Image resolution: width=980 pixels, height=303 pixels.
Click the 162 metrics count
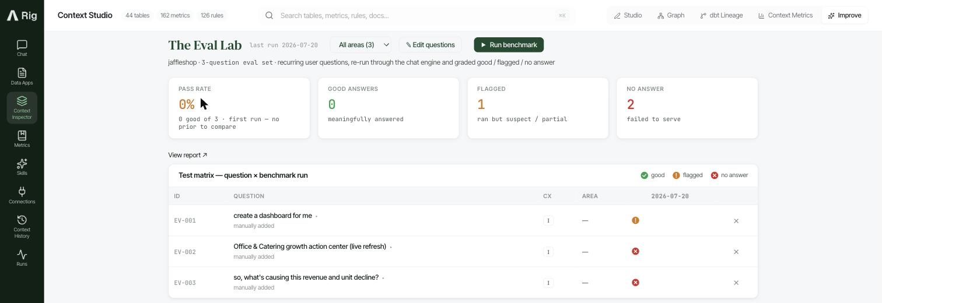(175, 15)
